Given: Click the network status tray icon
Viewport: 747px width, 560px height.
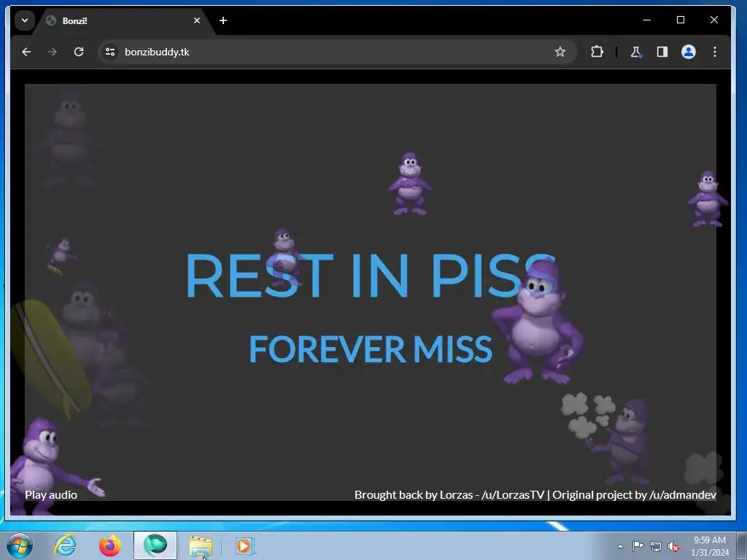Looking at the screenshot, I should click(x=656, y=547).
